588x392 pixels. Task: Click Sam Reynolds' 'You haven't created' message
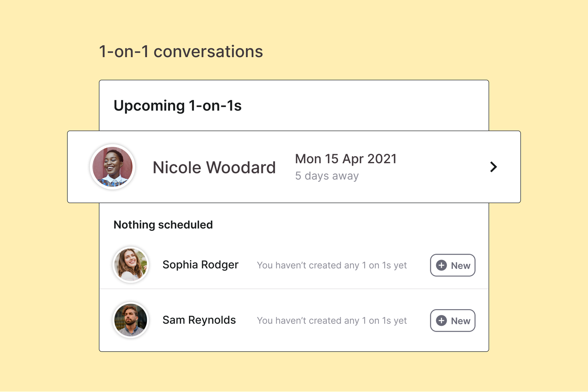pos(332,321)
